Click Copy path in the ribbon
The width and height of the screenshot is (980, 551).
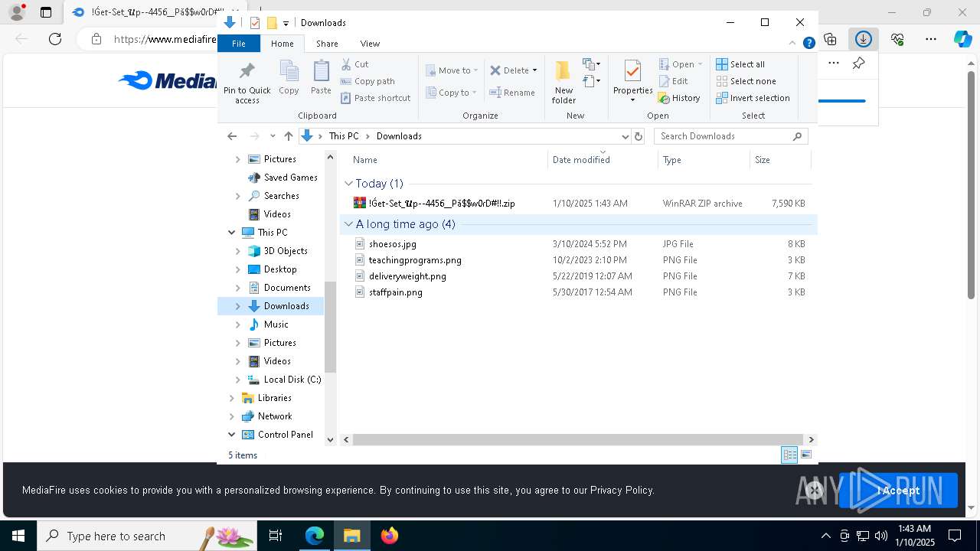coord(367,81)
